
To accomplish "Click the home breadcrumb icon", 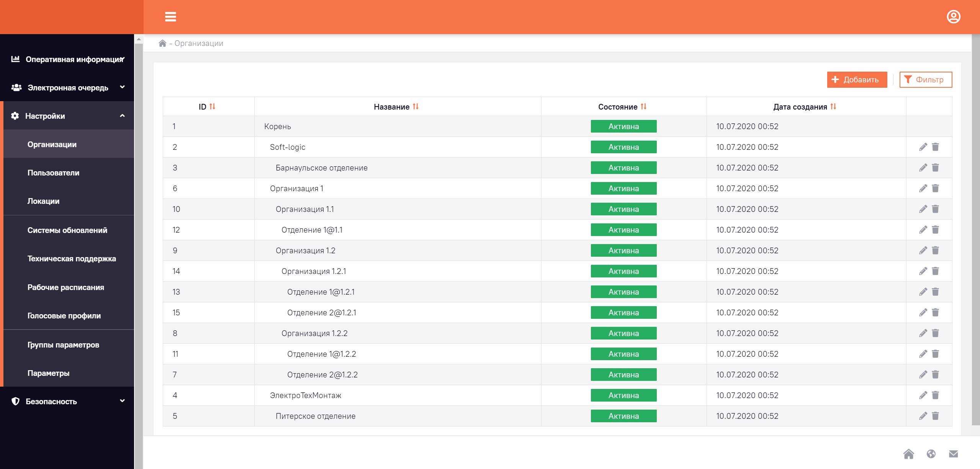I will click(162, 43).
